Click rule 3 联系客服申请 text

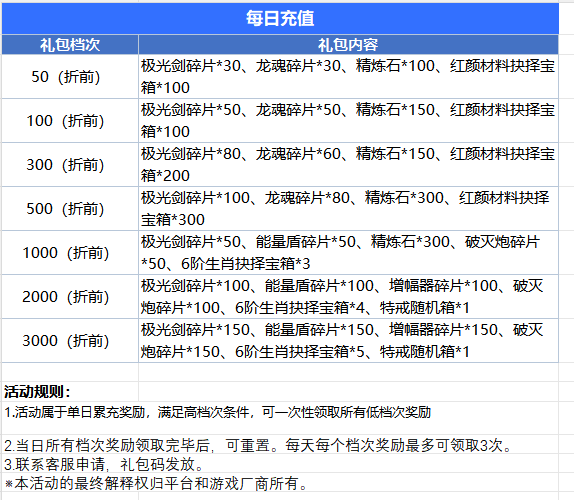coord(104,464)
